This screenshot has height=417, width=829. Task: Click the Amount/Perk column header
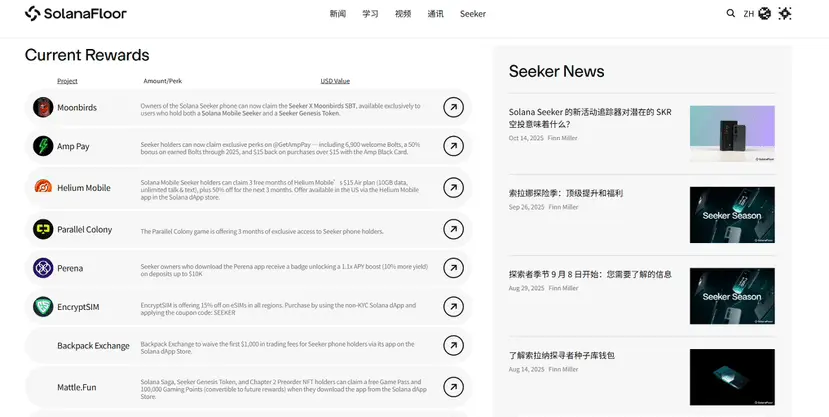163,81
